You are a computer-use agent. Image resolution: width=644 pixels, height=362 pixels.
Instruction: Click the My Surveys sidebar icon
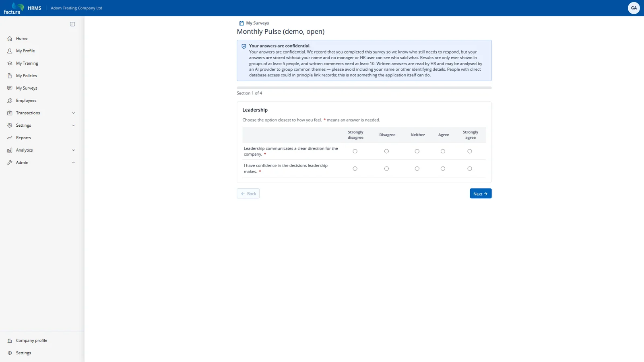[x=10, y=88]
